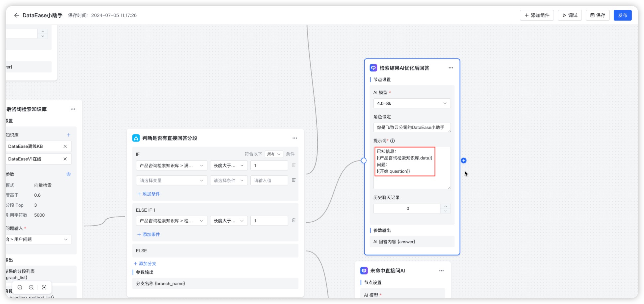Remove DataEase离线KB knowledge base
The width and height of the screenshot is (644, 304).
[65, 146]
